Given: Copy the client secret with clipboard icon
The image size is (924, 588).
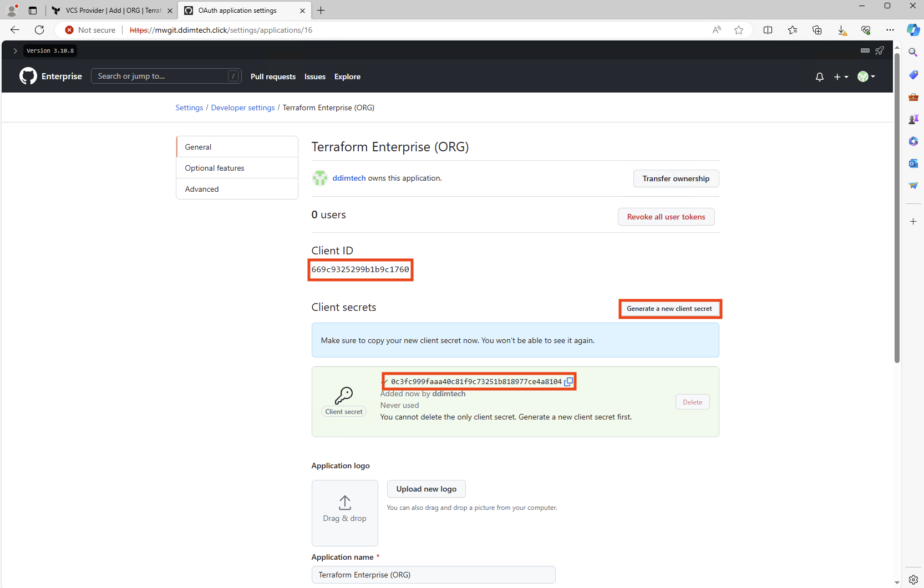Looking at the screenshot, I should (x=568, y=381).
